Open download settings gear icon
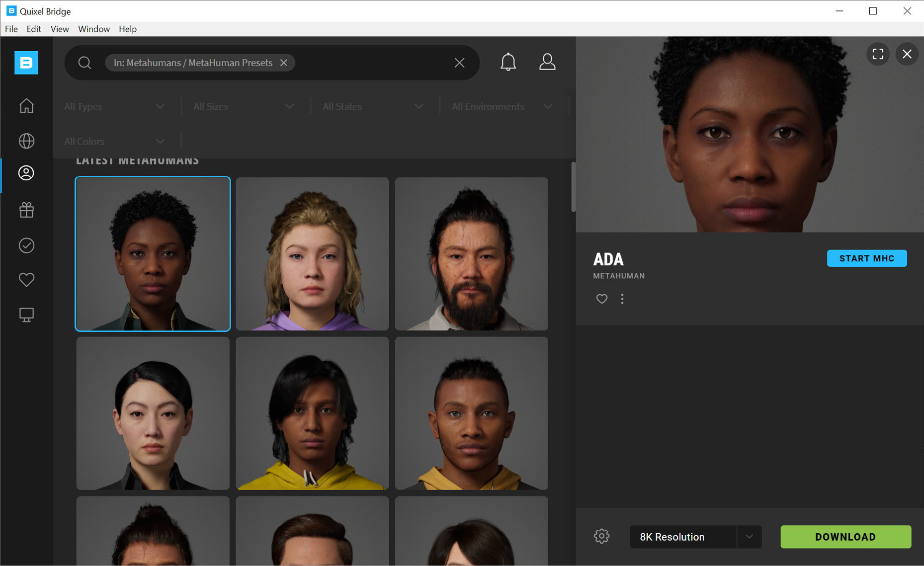 coord(601,536)
